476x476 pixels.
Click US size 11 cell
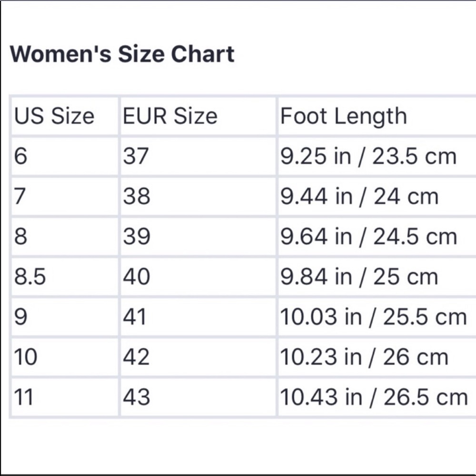coord(24,397)
